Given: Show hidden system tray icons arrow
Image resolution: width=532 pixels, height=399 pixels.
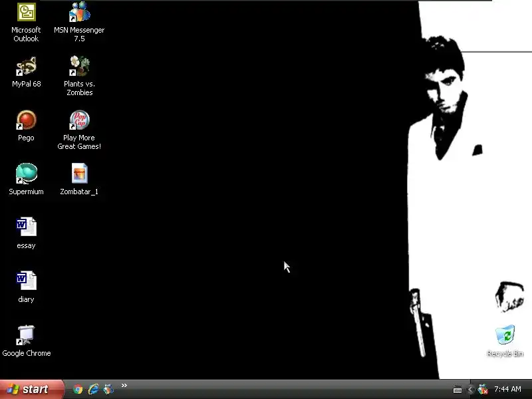Looking at the screenshot, I should pyautogui.click(x=470, y=390).
